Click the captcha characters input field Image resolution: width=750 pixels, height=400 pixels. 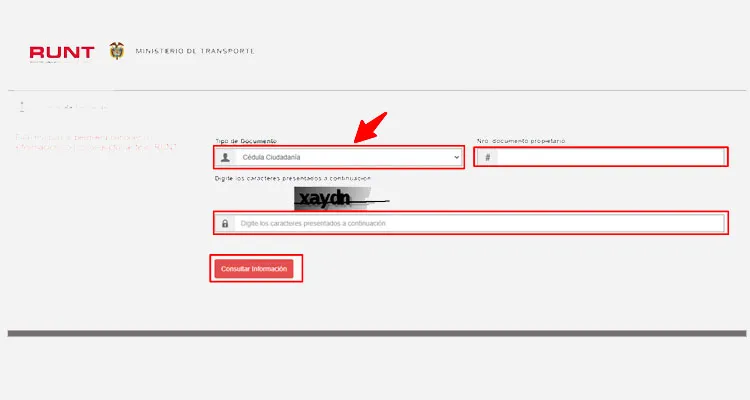point(471,223)
